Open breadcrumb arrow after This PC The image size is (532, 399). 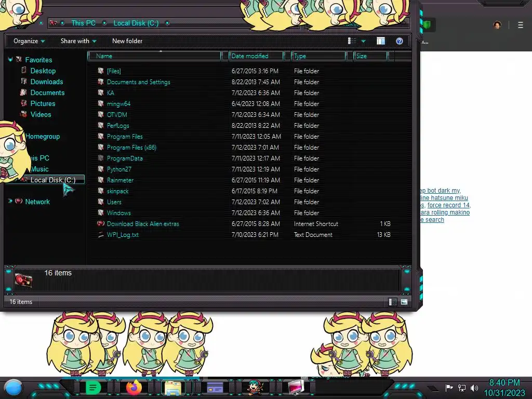click(104, 23)
